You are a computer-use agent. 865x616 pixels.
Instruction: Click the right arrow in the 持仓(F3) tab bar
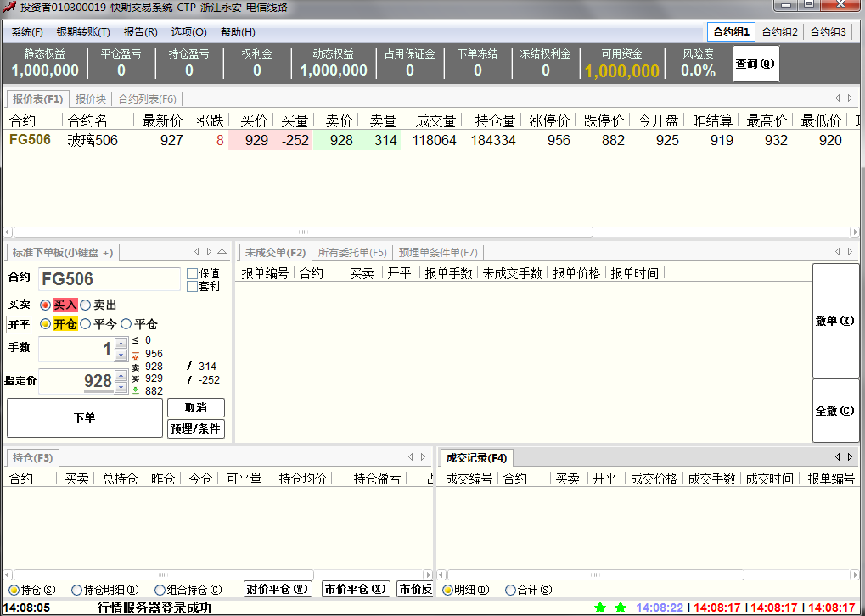click(423, 457)
